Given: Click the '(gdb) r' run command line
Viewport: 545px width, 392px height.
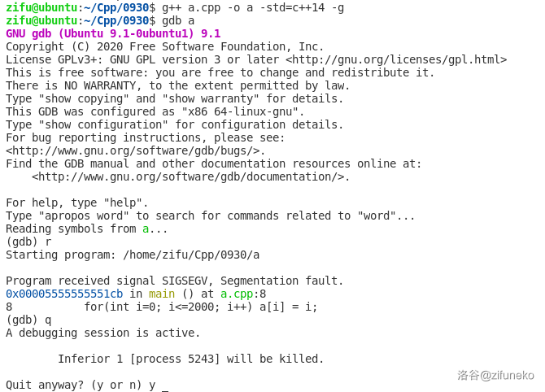Looking at the screenshot, I should [28, 242].
